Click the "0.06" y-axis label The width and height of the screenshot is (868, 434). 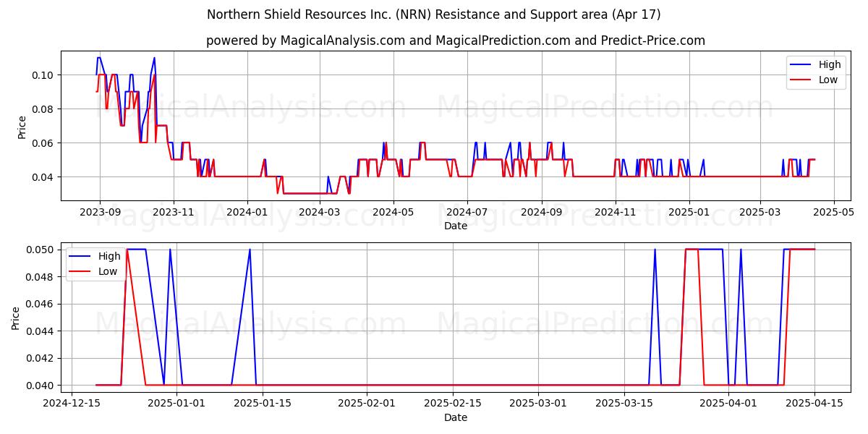44,143
